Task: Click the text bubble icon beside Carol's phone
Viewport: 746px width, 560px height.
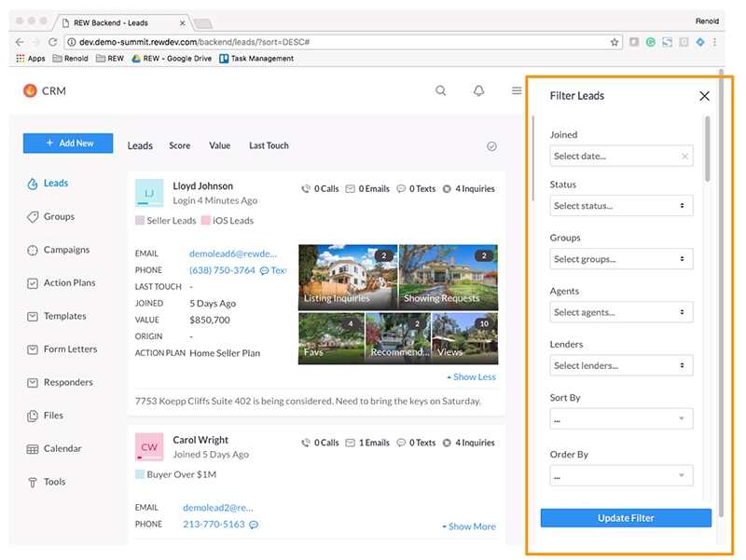Action: click(x=254, y=525)
